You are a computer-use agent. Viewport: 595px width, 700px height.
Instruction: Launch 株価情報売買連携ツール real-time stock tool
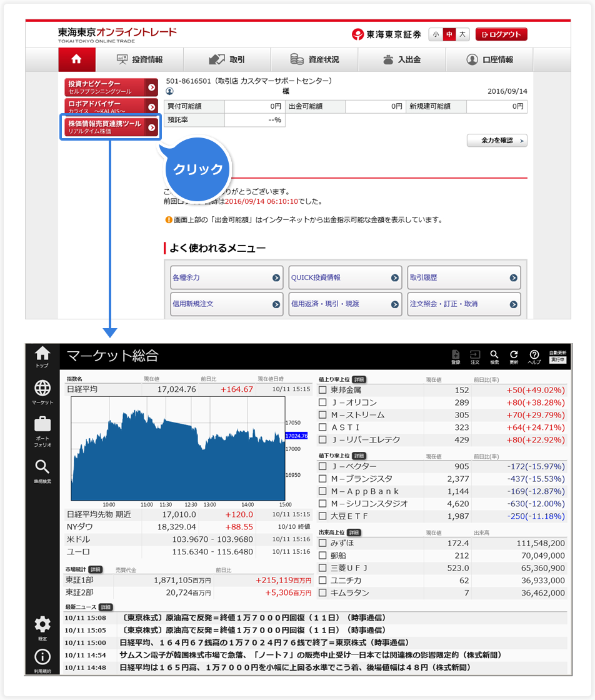point(111,127)
